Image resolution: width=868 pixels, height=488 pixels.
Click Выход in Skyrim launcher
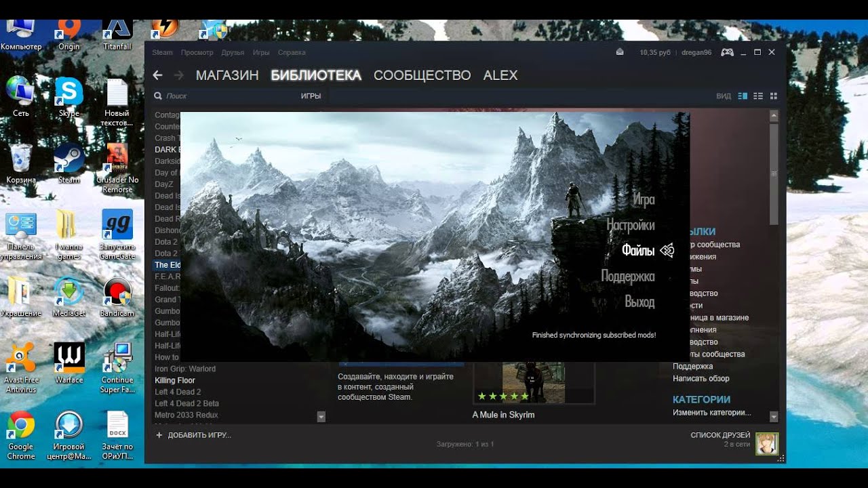(x=639, y=302)
